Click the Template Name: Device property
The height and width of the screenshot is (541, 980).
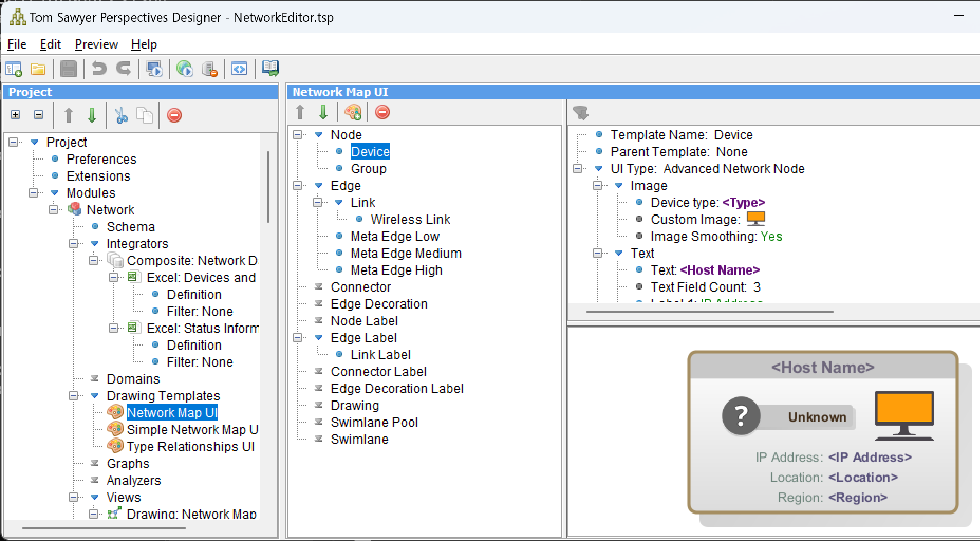[682, 135]
